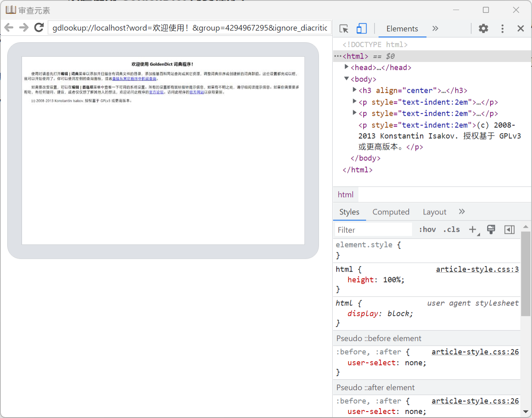The height and width of the screenshot is (418, 532).
Task: Open the Styles tab
Action: point(349,212)
